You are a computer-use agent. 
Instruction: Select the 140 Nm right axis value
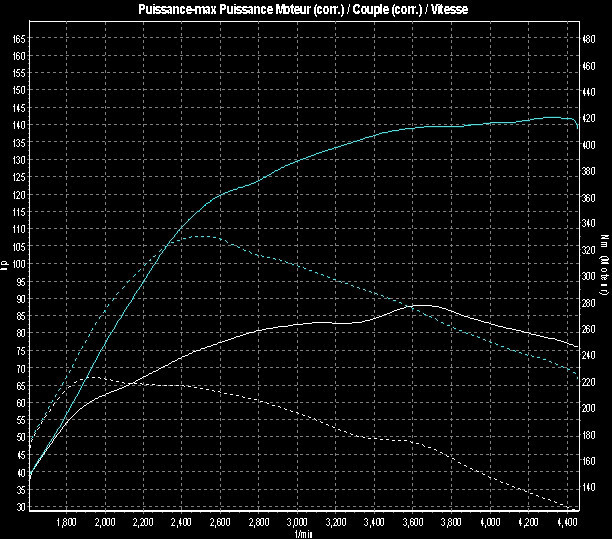588,488
